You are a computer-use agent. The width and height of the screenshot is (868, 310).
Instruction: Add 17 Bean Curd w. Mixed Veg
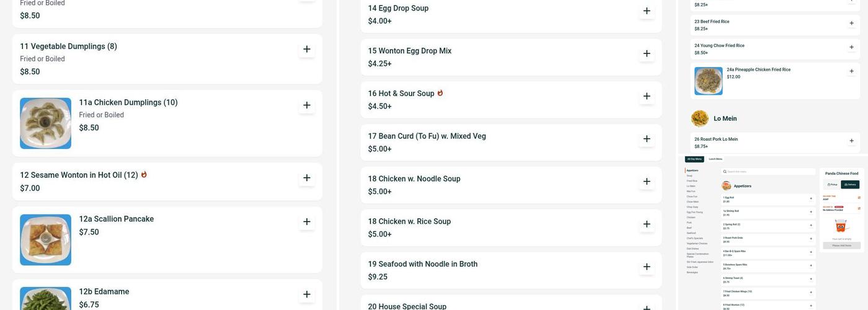click(x=647, y=139)
